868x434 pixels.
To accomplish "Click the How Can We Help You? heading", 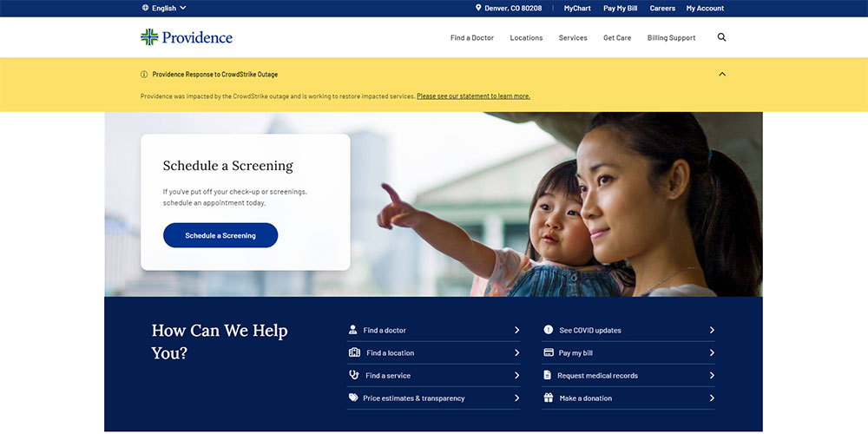I will tap(220, 341).
